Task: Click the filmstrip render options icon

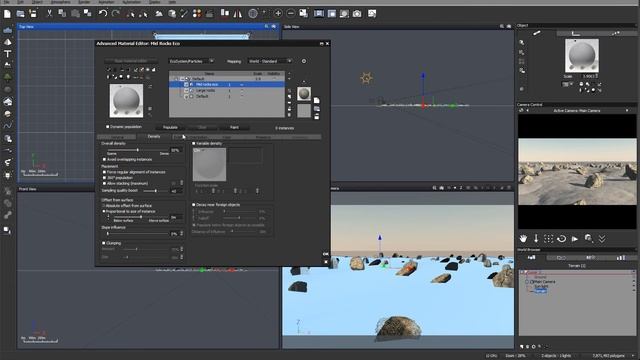Action: tap(319, 13)
